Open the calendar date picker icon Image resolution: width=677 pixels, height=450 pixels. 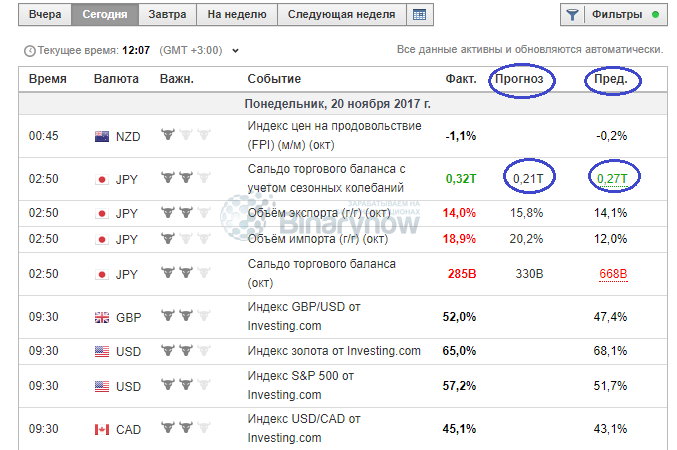[420, 15]
